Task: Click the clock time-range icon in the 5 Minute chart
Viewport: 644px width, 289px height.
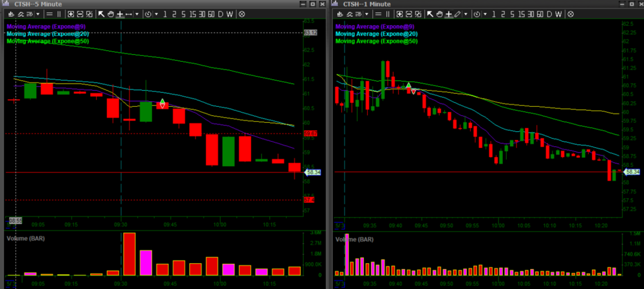Action: click(149, 14)
